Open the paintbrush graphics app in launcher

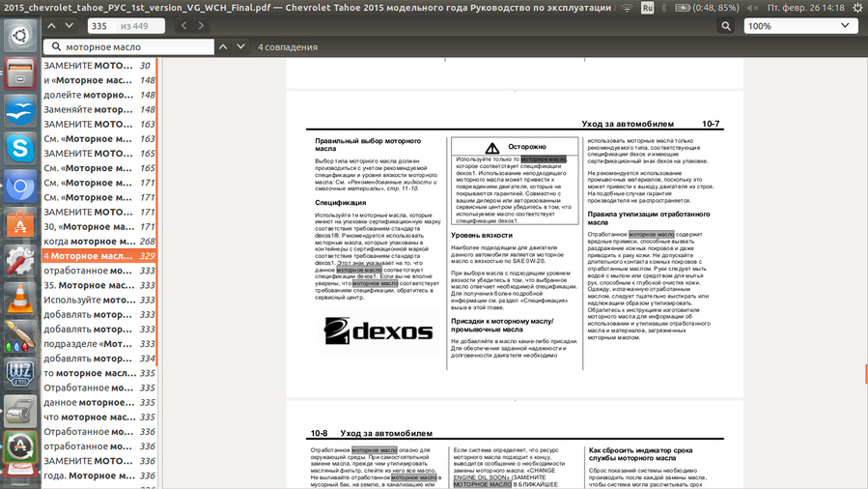tap(20, 336)
